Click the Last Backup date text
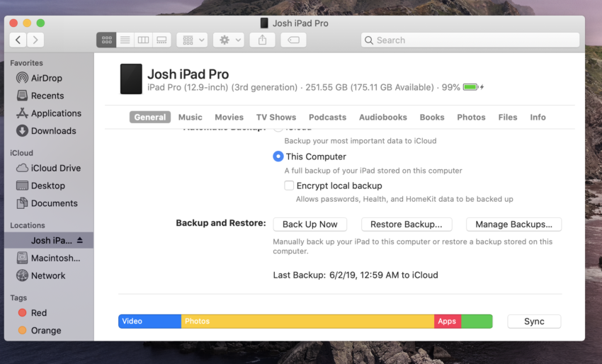This screenshot has height=364, width=602. pos(356,275)
